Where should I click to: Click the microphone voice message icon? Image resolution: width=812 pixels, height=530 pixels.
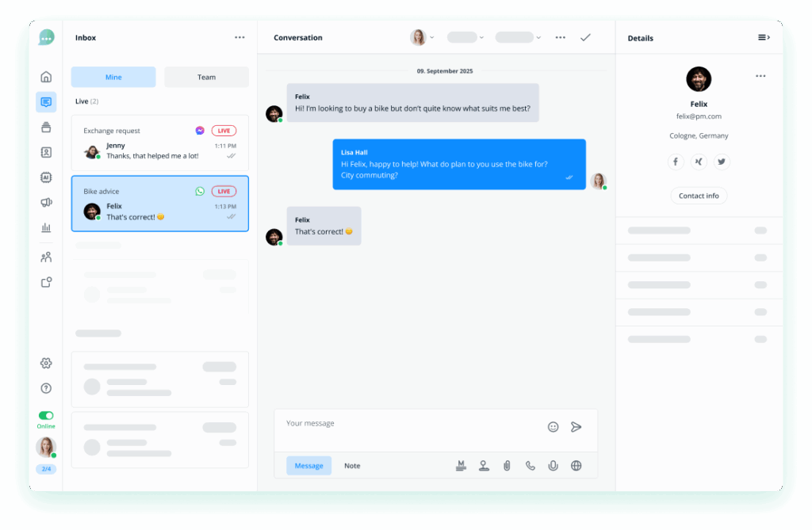[553, 466]
